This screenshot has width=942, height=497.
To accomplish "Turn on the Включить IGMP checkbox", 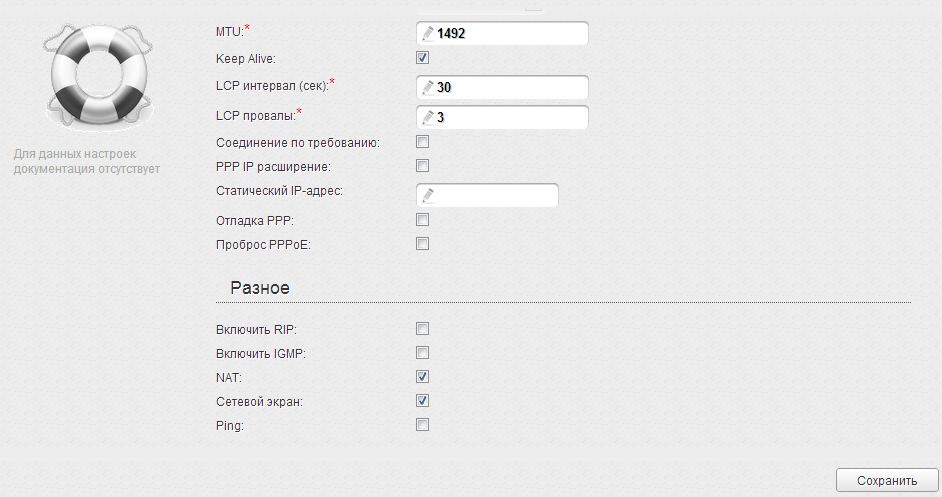I will pos(422,353).
